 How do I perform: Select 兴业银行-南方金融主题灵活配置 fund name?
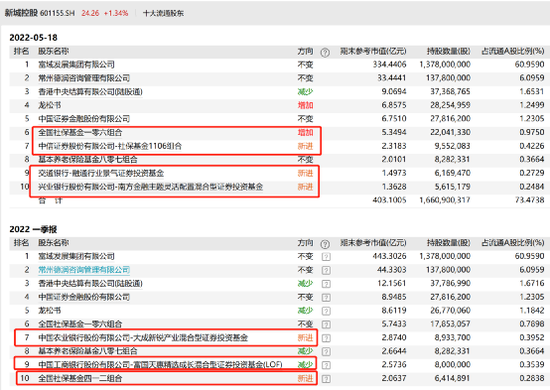coord(150,187)
